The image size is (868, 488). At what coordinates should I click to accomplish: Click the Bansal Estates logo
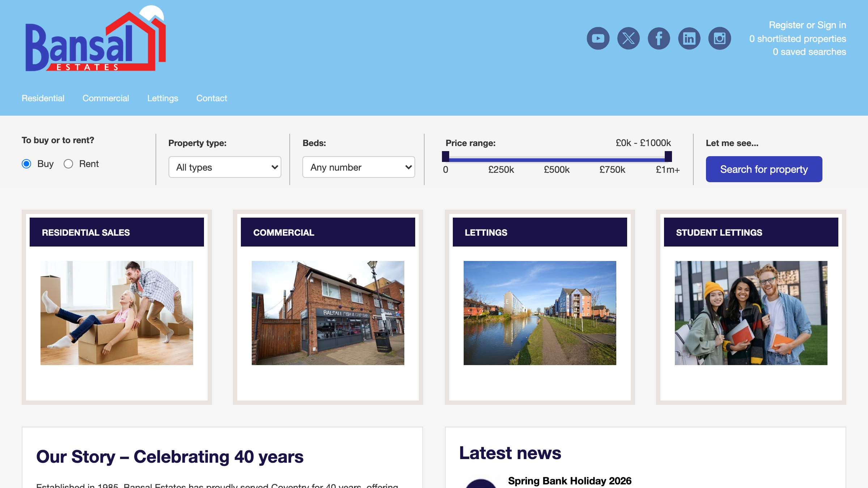coord(95,39)
